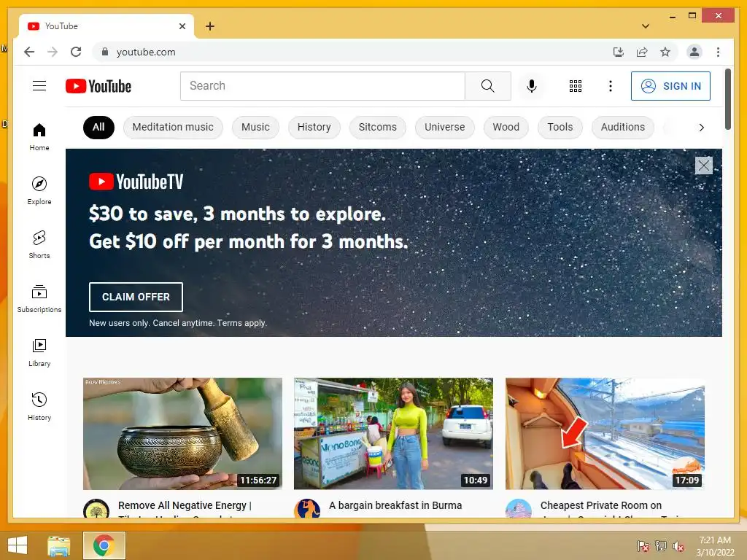Open Subscriptions in sidebar
Image resolution: width=747 pixels, height=560 pixels.
coord(39,298)
